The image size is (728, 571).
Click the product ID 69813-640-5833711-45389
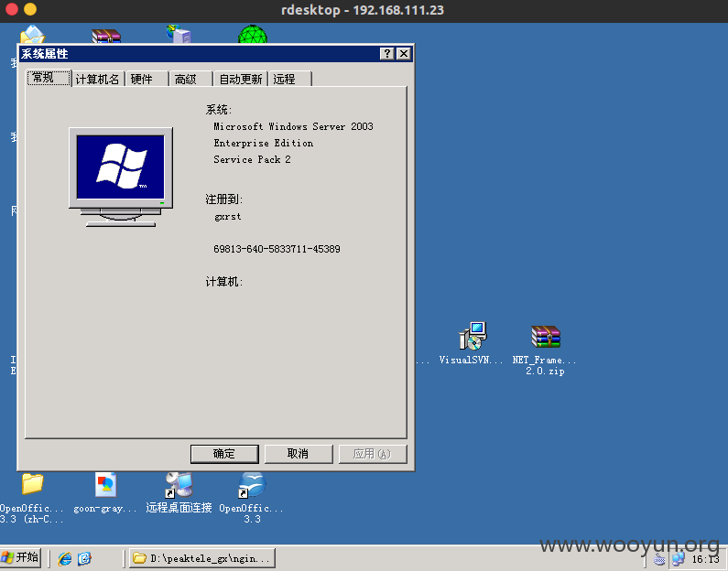tap(277, 249)
